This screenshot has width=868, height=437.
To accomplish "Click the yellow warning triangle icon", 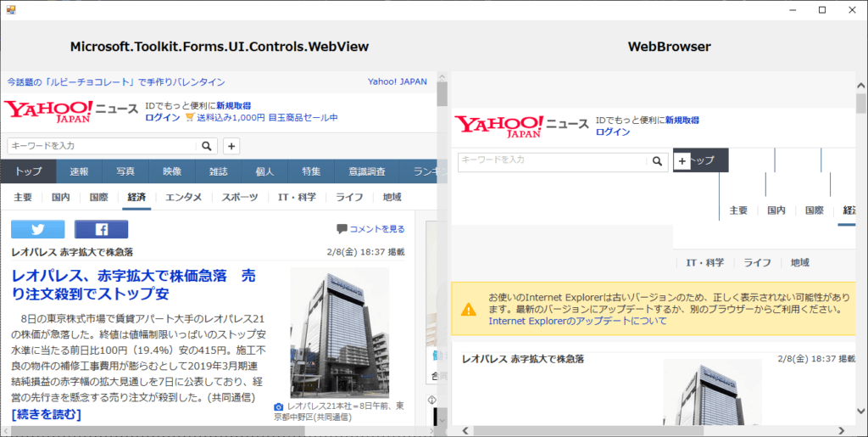I will [469, 310].
